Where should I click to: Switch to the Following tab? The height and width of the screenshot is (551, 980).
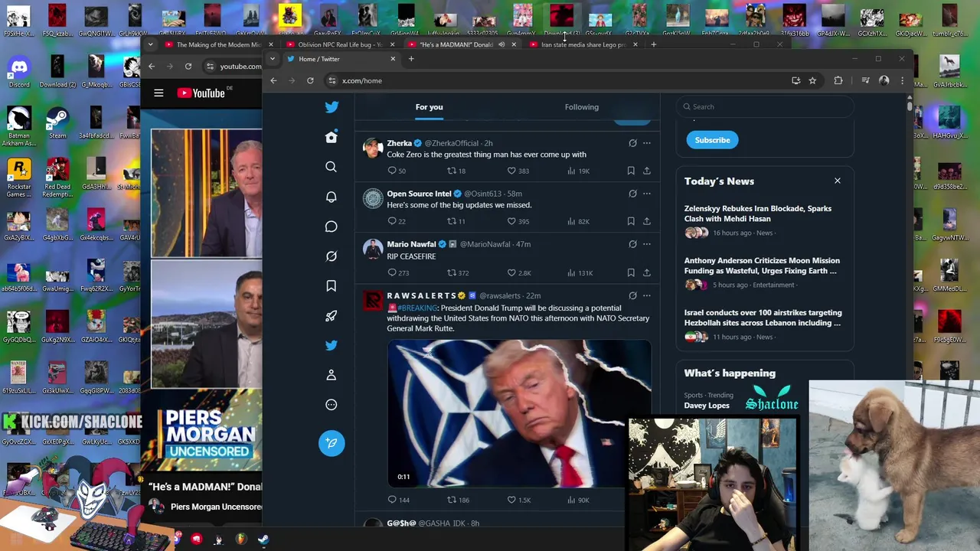[582, 107]
